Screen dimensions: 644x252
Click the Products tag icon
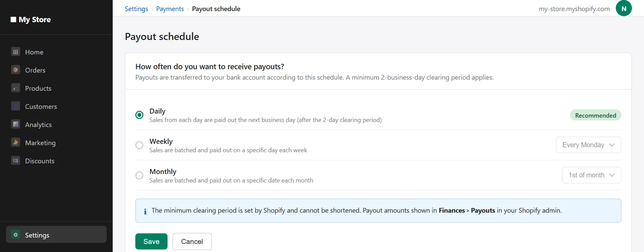click(x=15, y=88)
